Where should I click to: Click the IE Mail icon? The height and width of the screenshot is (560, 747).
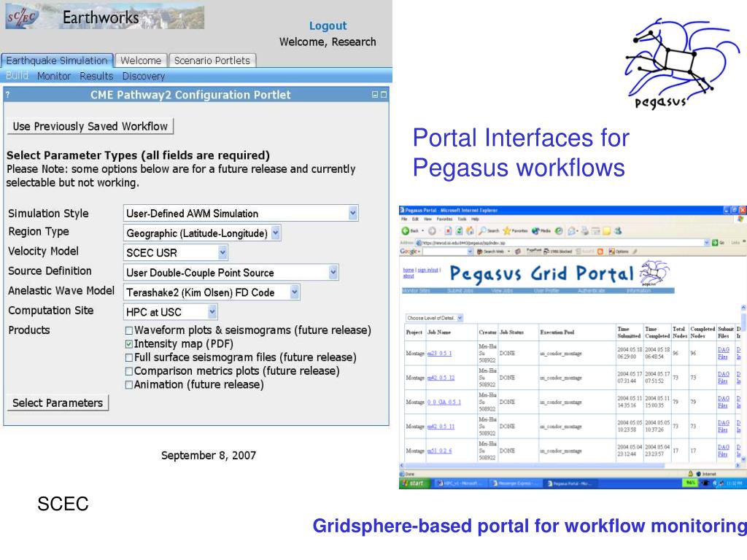pos(571,231)
